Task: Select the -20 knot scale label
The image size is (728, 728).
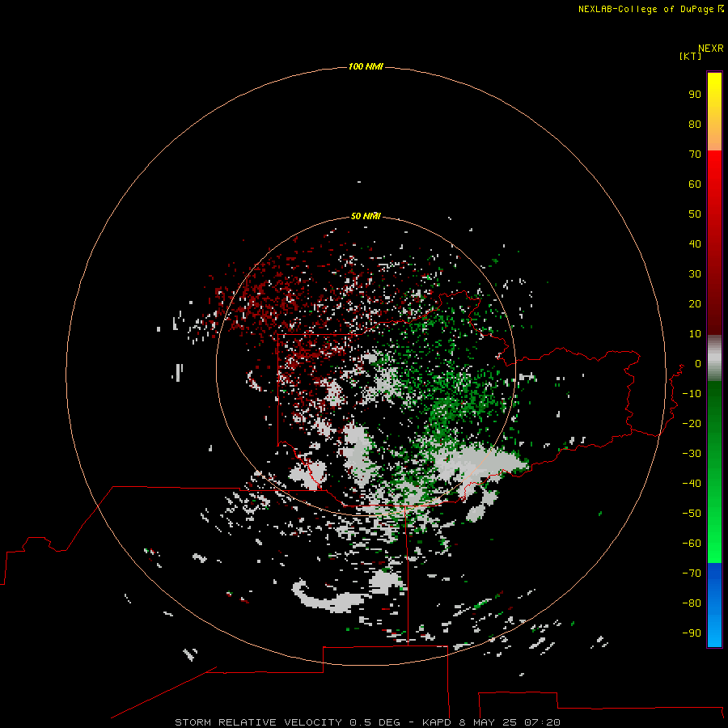Action: coord(692,424)
